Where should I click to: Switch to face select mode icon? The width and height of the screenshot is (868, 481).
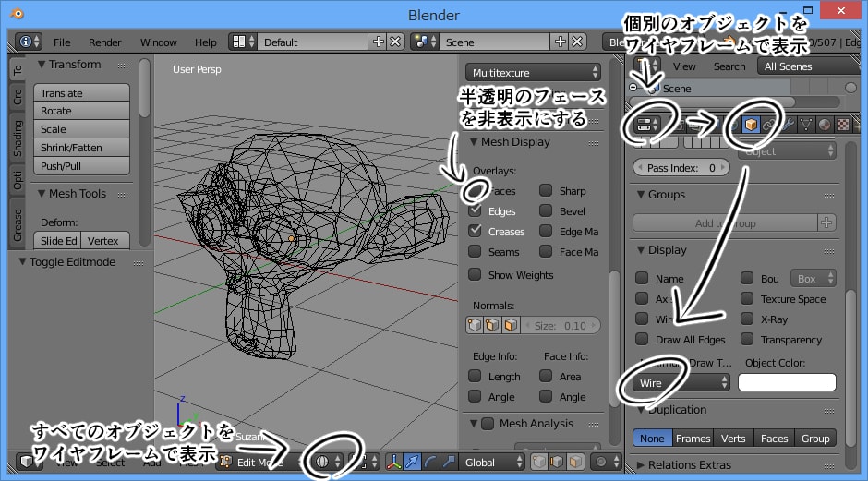point(575,462)
